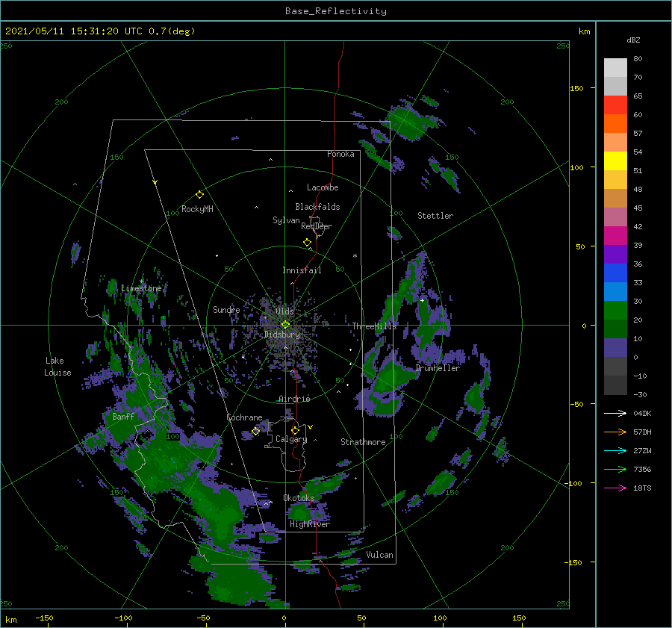Click the Blackfalds label
This screenshot has height=628, width=672.
[317, 207]
